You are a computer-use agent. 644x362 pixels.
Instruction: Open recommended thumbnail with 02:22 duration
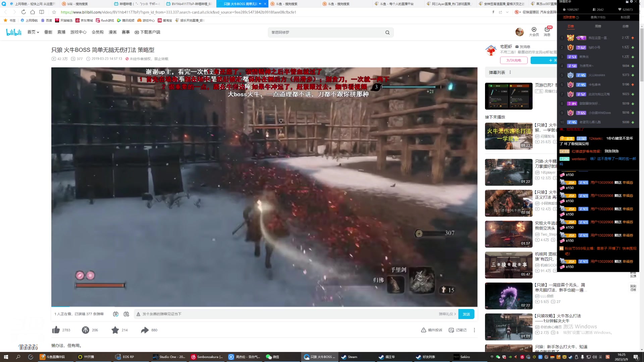point(508,296)
